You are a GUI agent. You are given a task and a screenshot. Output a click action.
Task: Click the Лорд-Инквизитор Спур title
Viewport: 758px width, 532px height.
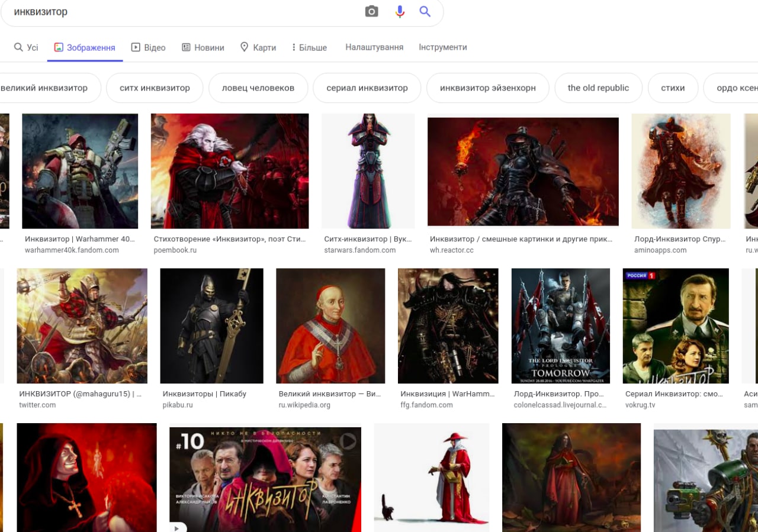coord(679,239)
